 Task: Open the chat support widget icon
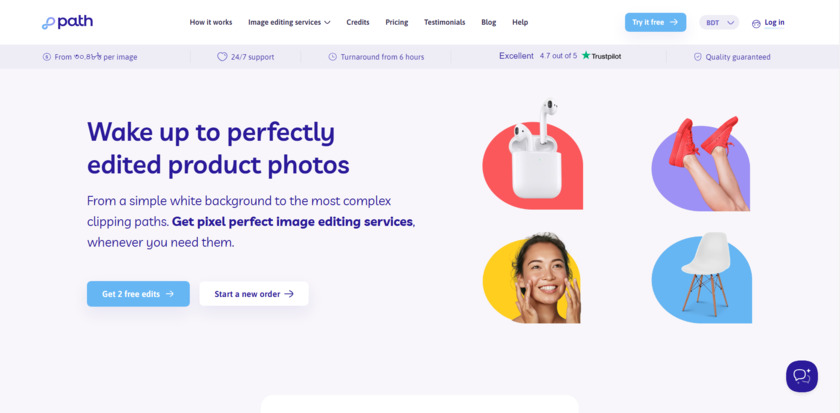(801, 376)
